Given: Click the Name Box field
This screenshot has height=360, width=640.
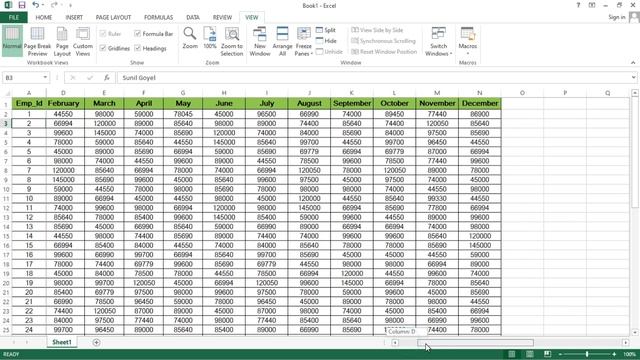Looking at the screenshot, I should coord(22,78).
